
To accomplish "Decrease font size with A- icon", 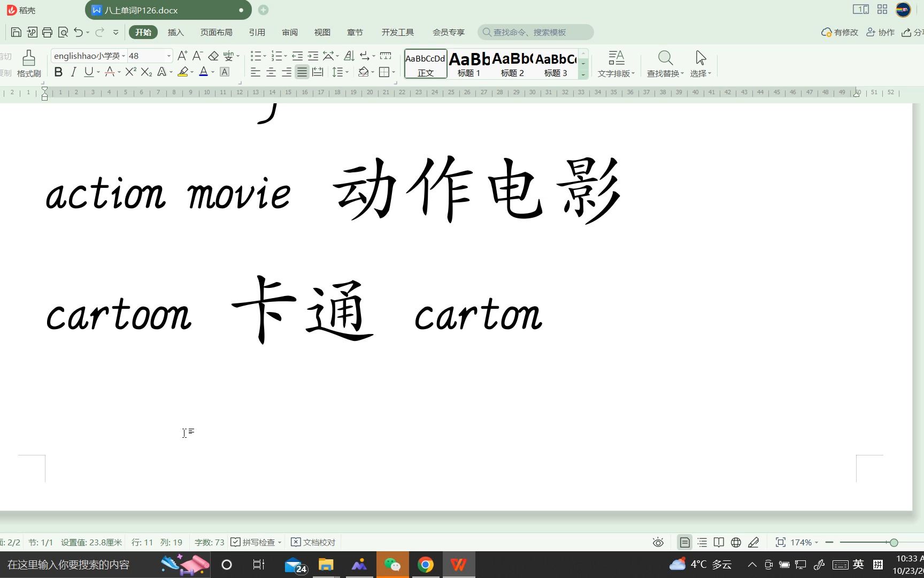I will coord(197,56).
